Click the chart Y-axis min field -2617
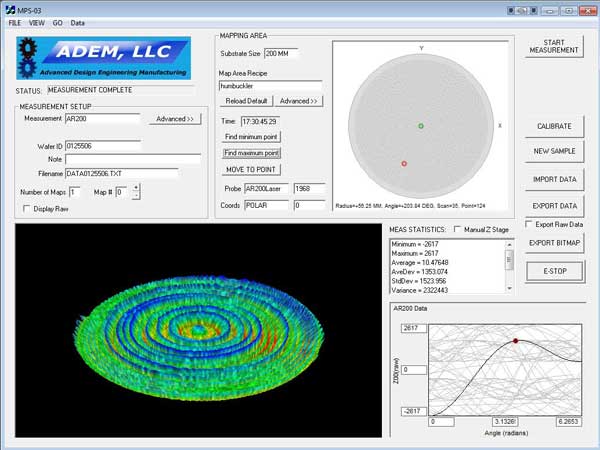This screenshot has height=450, width=600. 414,411
